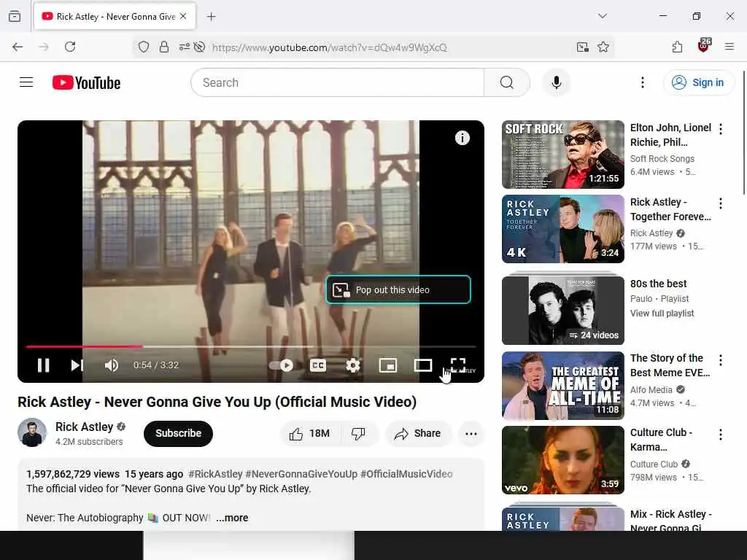The width and height of the screenshot is (747, 560).
Task: Open #OfficialMusicVideo hashtag link
Action: 406,474
